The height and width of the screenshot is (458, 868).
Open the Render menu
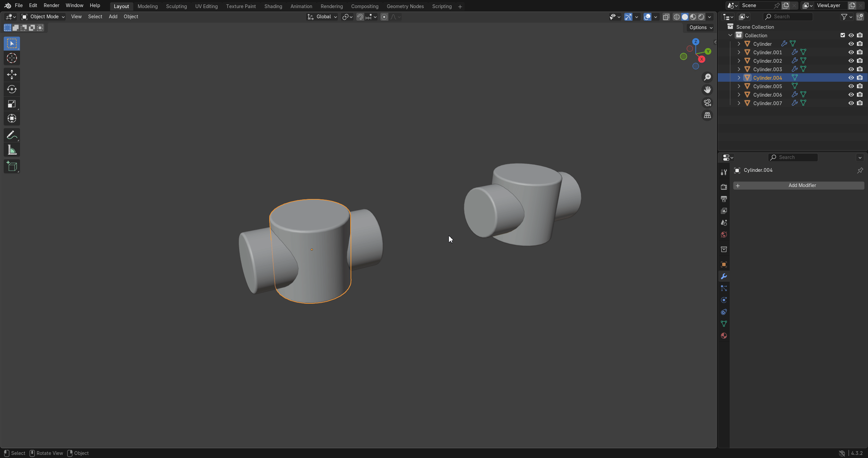[x=52, y=5]
